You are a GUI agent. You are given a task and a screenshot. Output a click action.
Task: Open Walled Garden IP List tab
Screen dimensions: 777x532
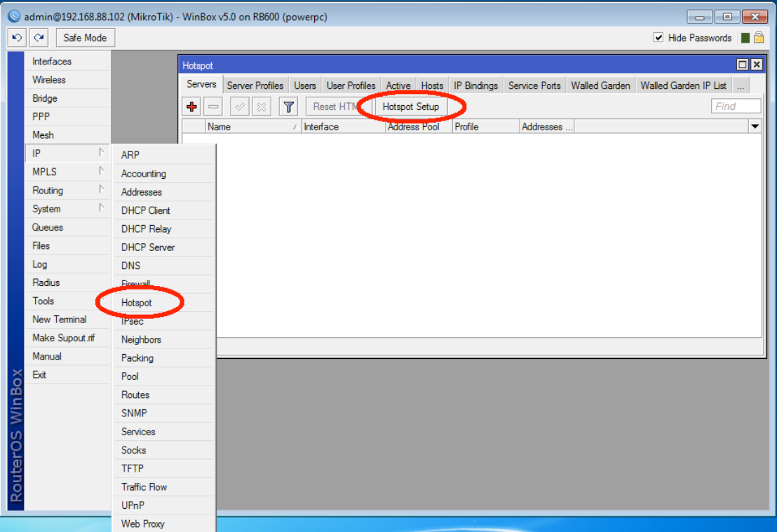[683, 86]
